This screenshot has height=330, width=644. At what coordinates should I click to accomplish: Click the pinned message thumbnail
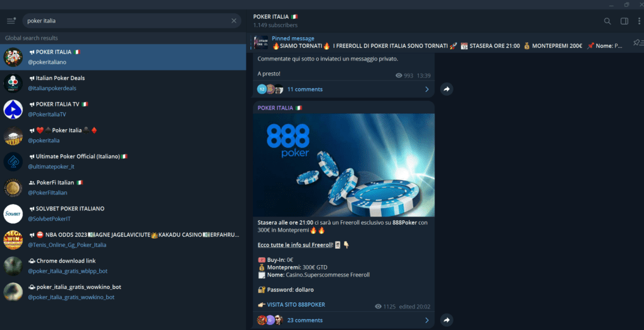click(261, 42)
